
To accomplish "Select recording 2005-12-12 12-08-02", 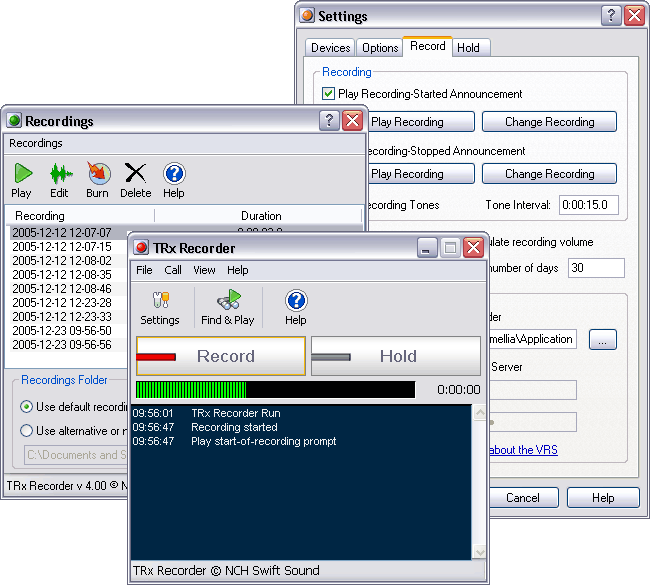I will pos(62,261).
